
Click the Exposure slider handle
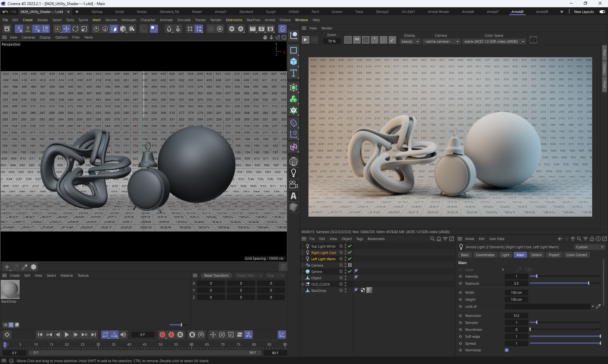588,283
